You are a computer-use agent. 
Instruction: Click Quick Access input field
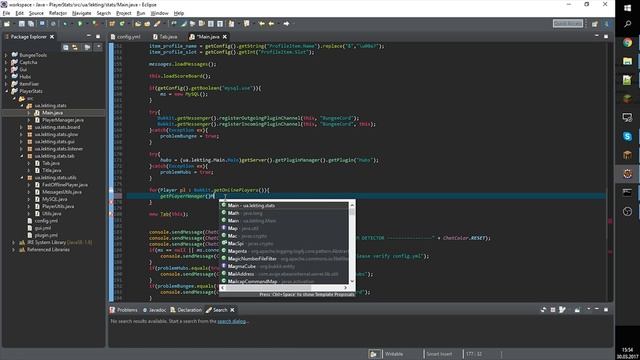[568, 24]
